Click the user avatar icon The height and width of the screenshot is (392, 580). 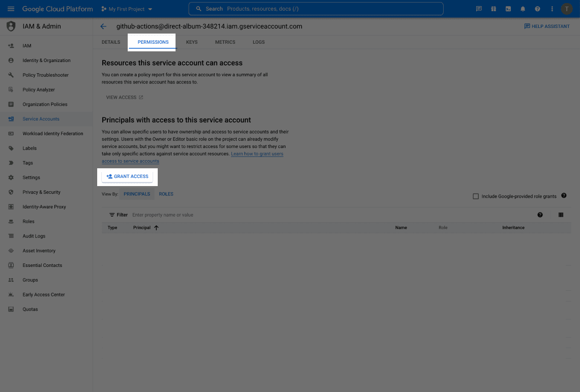[x=567, y=9]
